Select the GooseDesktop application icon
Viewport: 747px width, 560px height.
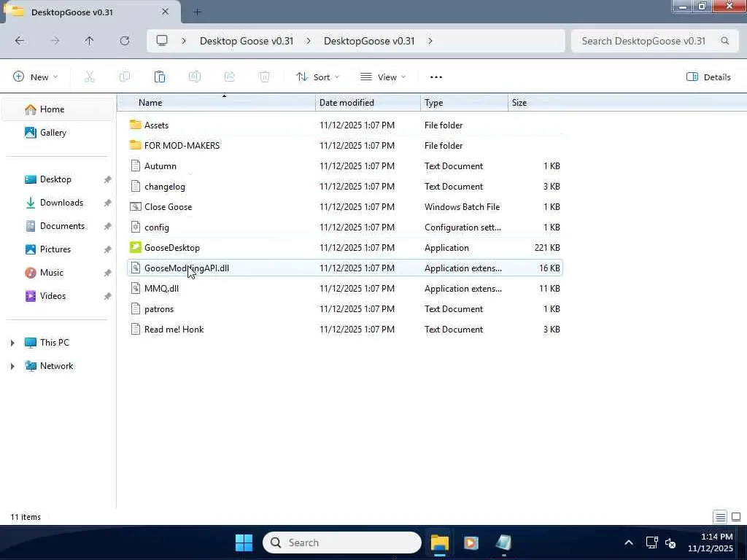135,247
